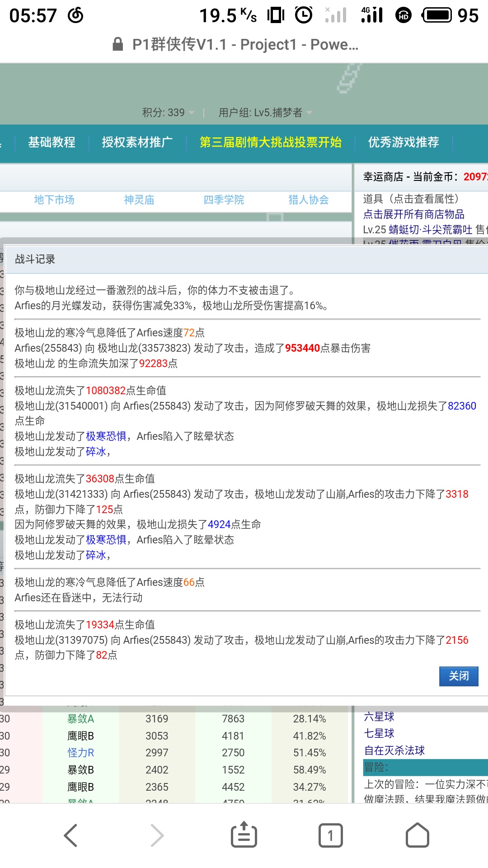Switch to the 猎人协会 tab
The width and height of the screenshot is (488, 868).
(309, 200)
